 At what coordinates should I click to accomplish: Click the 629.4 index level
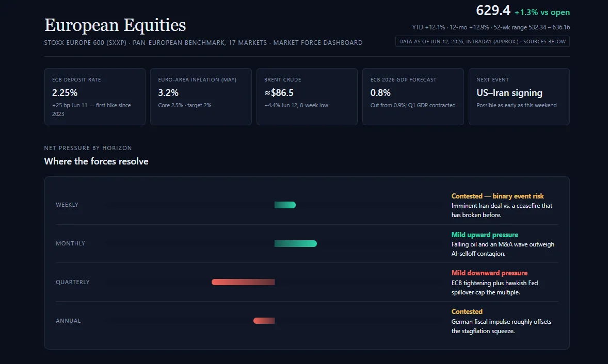click(493, 10)
